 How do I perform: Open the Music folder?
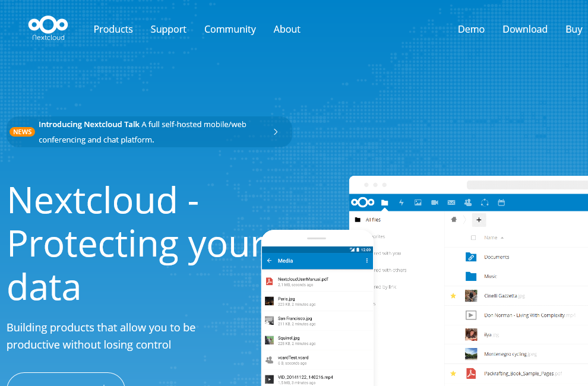pyautogui.click(x=471, y=277)
